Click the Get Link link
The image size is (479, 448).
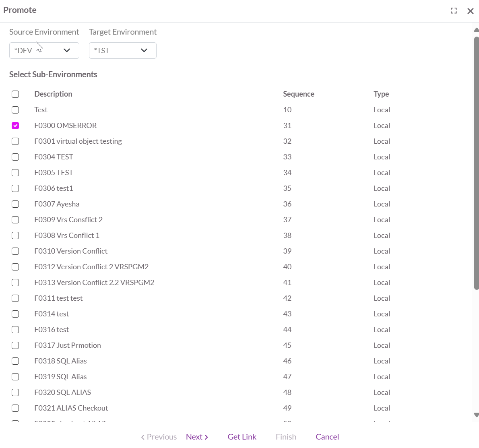click(x=242, y=437)
